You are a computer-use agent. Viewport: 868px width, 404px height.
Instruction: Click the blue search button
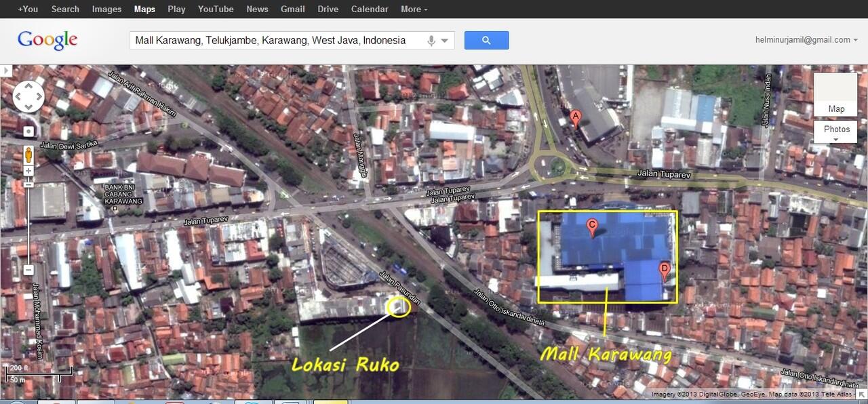click(486, 40)
